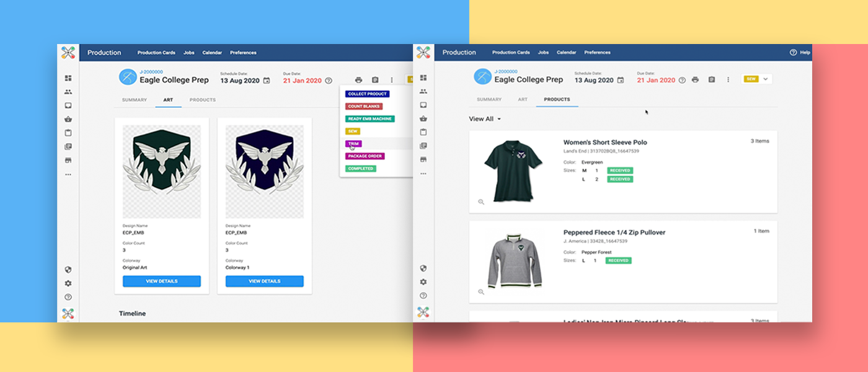This screenshot has height=372, width=868.
Task: Click the clipboard icon beside print in the Products-tab window
Action: tap(711, 79)
